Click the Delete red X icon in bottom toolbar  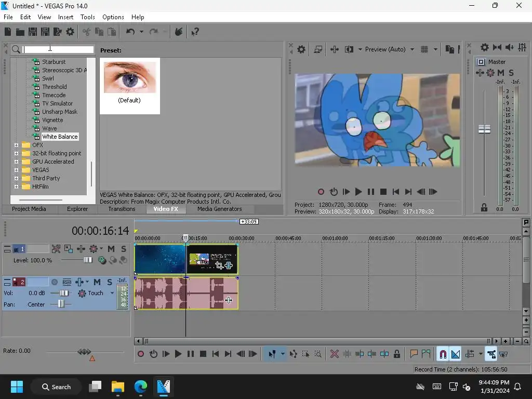[334, 354]
